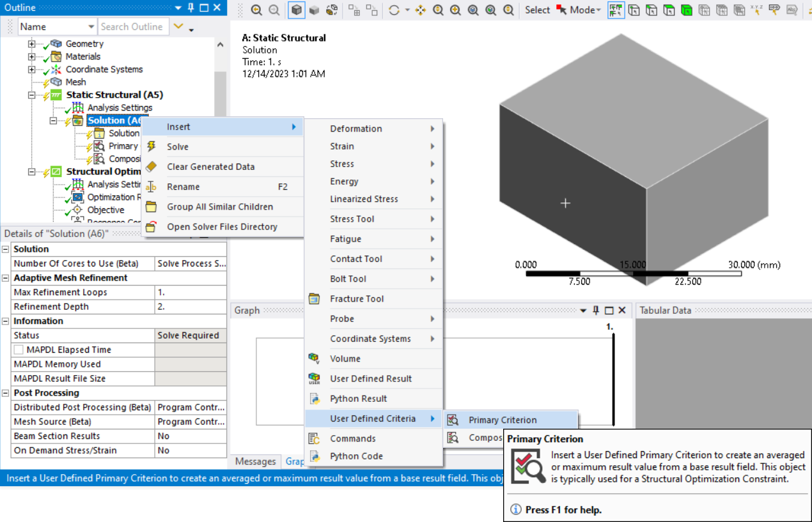Screen dimensions: 812x522
Task: Expand the Geometry tree node
Action: [x=31, y=44]
